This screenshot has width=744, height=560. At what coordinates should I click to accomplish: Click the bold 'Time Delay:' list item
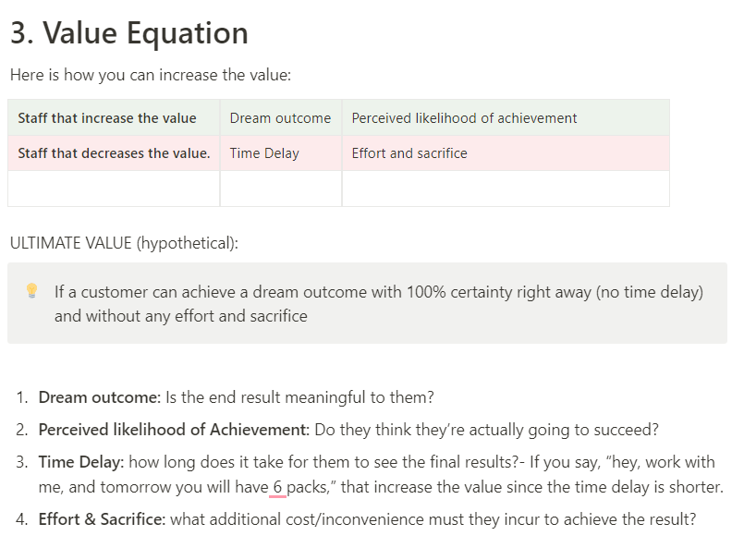[81, 462]
